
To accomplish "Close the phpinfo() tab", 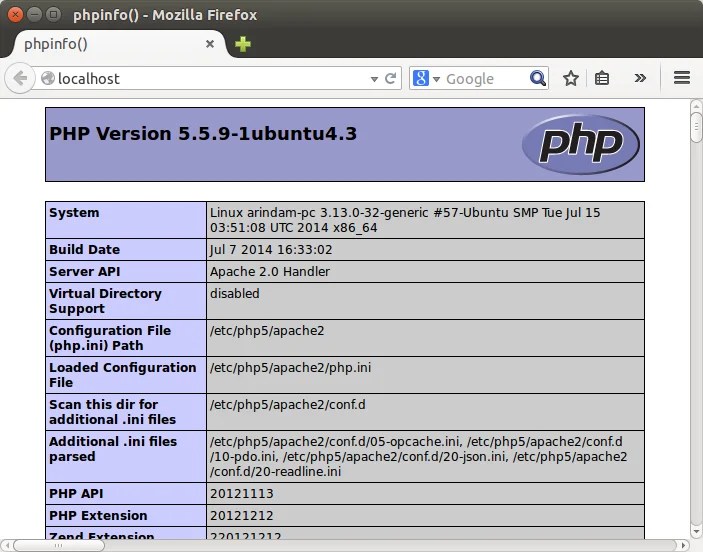I will pos(209,44).
